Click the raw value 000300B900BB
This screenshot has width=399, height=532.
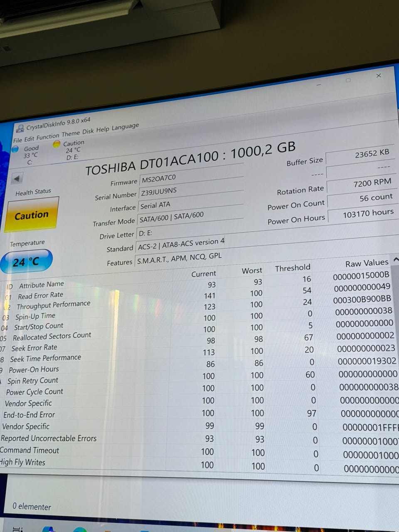(362, 299)
